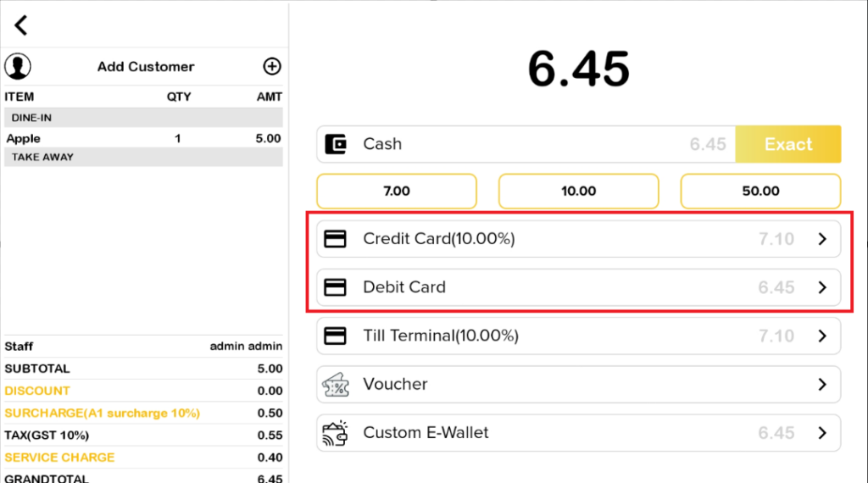Click the customer profile avatar icon
Image resolution: width=868 pixels, height=483 pixels.
pos(18,66)
